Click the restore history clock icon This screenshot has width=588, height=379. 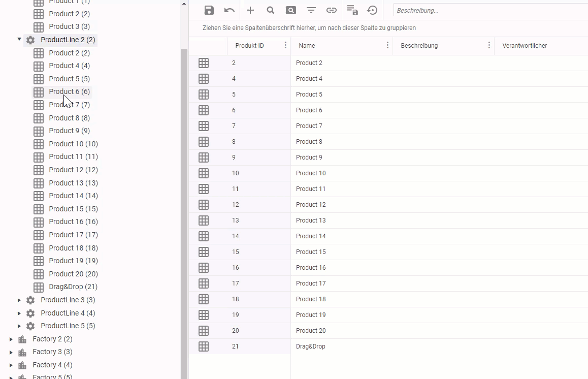tap(373, 10)
